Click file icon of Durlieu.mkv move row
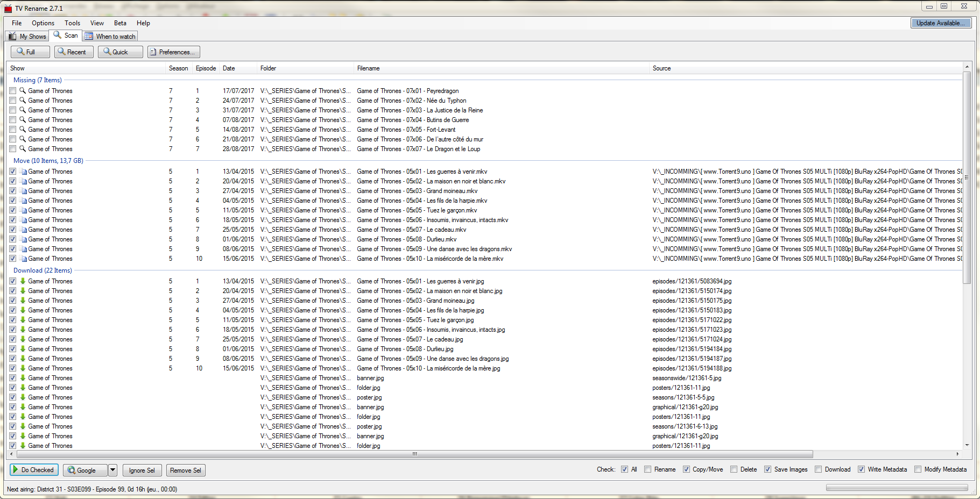The height and width of the screenshot is (499, 980). pos(23,239)
